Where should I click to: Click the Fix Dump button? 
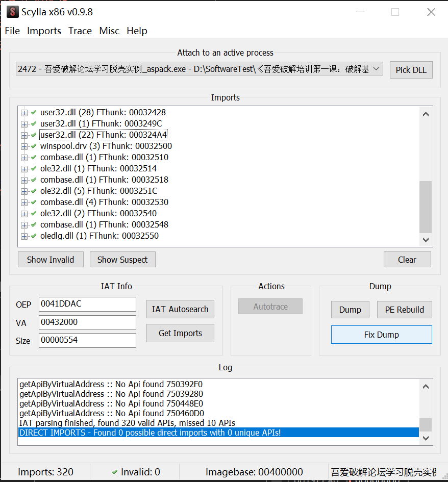click(x=381, y=335)
